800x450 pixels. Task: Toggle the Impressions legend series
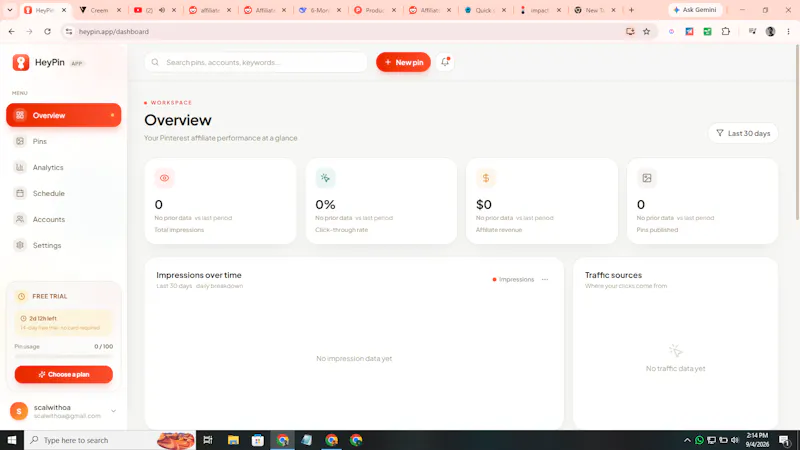click(513, 280)
